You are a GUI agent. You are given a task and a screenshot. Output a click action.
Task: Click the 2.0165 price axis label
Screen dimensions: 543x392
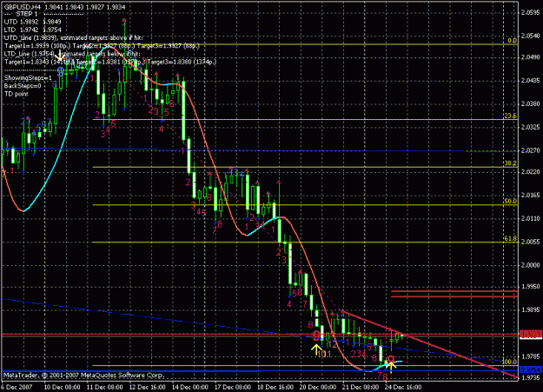(x=531, y=196)
